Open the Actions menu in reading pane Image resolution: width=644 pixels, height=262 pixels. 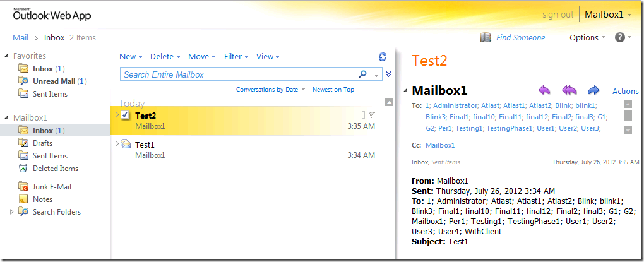point(626,91)
